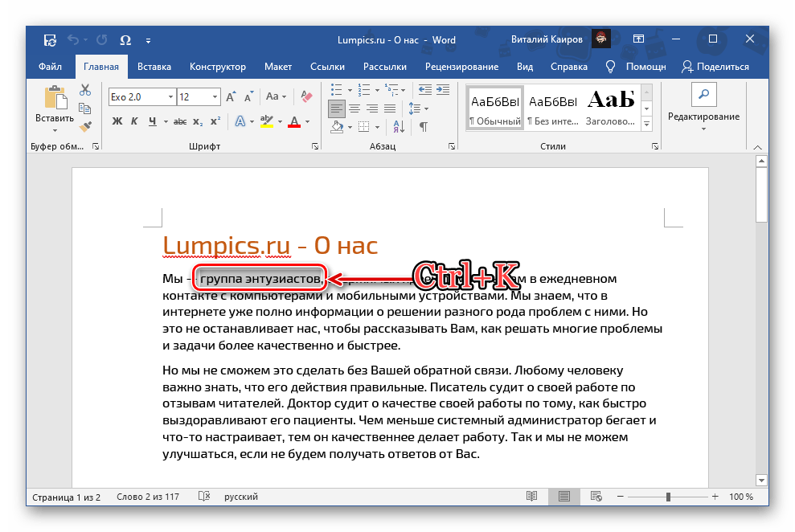This screenshot has width=795, height=532.
Task: Click the Поделиться share button
Action: pyautogui.click(x=715, y=67)
